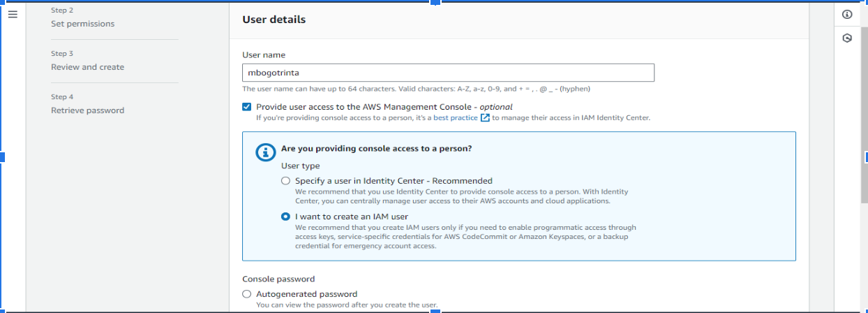This screenshot has height=313, width=868.
Task: Click the info icon in the blue alert box
Action: coord(266,153)
